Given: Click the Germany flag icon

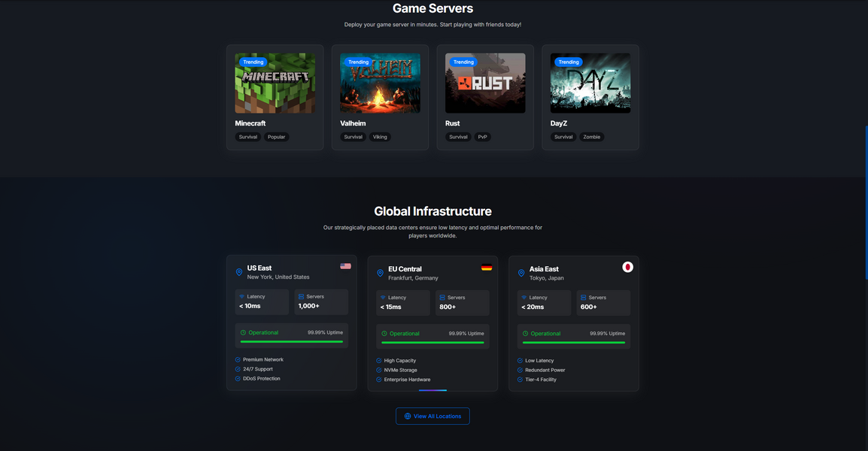Looking at the screenshot, I should click(x=487, y=268).
